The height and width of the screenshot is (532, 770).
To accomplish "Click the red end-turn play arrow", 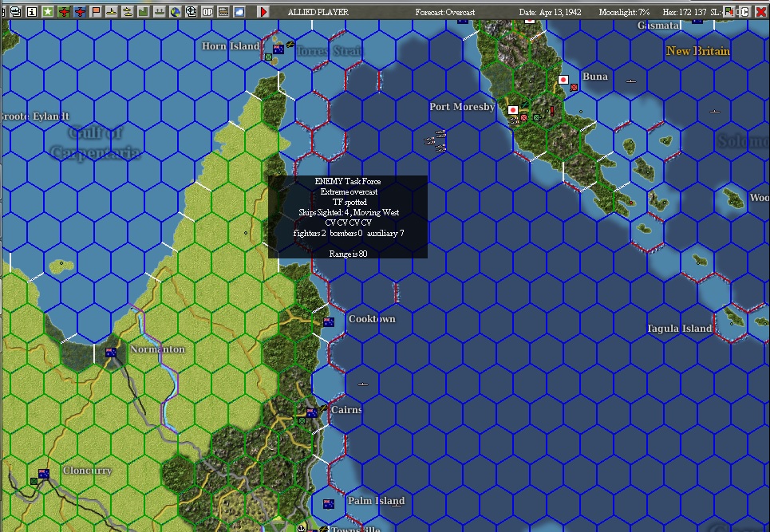I will click(x=263, y=12).
